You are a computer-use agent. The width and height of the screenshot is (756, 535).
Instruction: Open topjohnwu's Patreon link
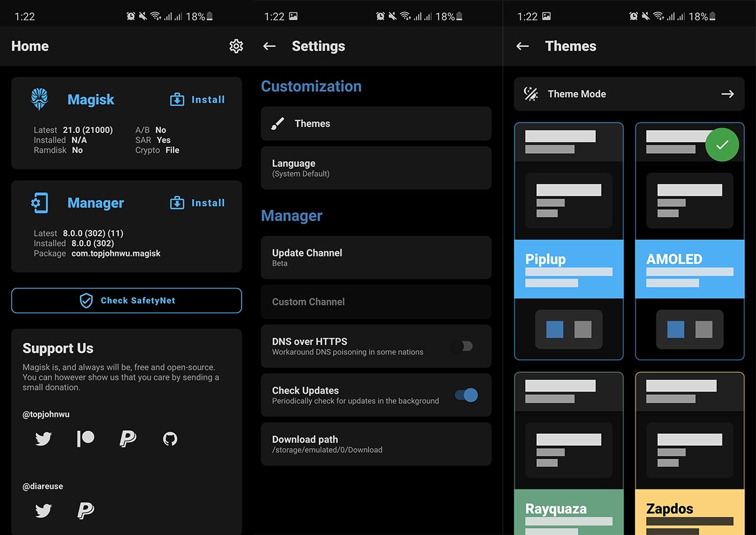86,439
